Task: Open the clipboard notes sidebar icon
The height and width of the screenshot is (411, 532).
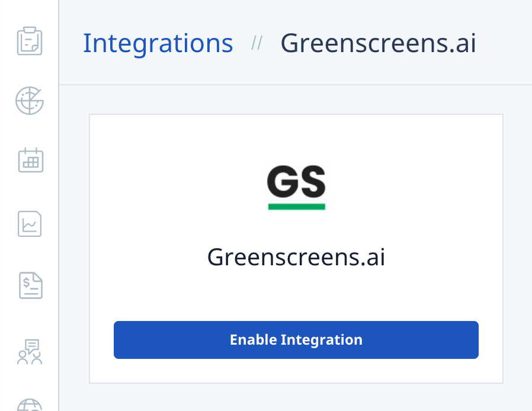Action: coord(29,41)
